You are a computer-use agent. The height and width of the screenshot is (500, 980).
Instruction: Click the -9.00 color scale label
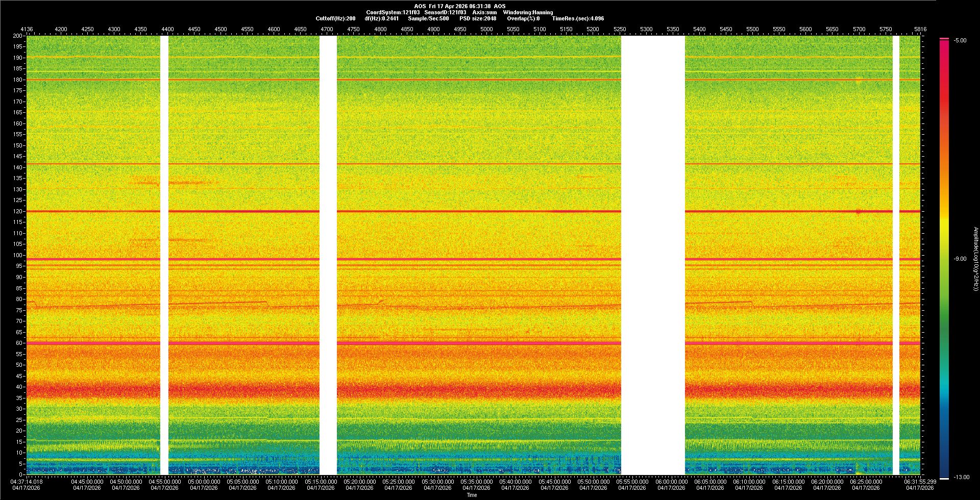click(960, 259)
